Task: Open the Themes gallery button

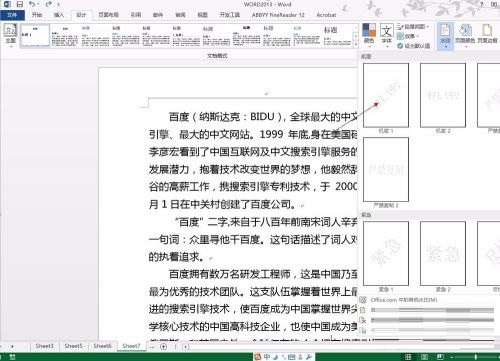Action: (10, 34)
